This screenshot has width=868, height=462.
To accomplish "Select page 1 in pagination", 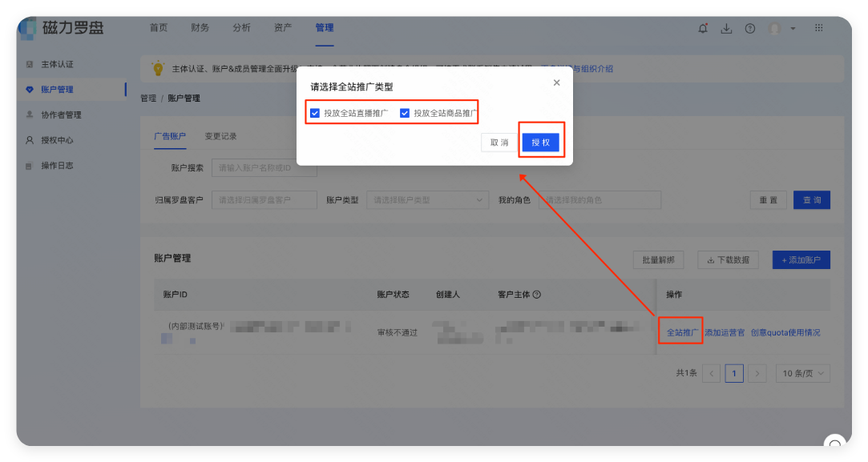I will click(x=734, y=373).
